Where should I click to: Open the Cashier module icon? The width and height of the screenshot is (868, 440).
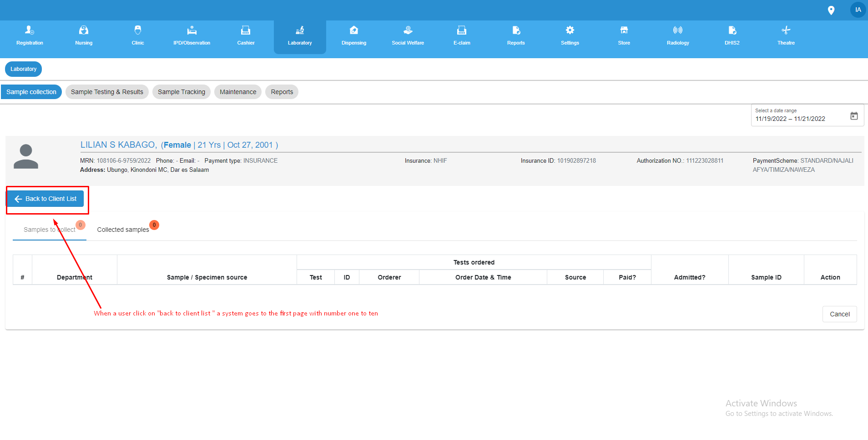click(x=246, y=35)
